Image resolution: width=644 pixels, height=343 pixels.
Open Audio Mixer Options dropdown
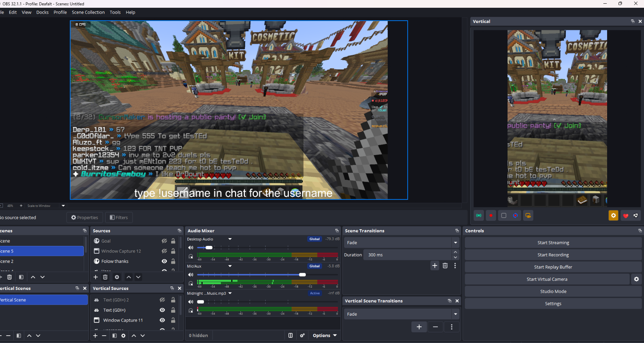(325, 336)
